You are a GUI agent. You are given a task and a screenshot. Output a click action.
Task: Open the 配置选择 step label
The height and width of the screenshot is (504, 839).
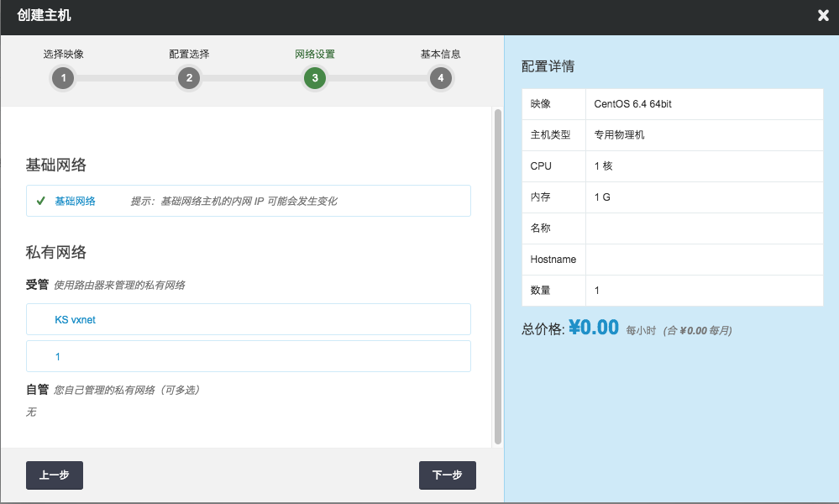pos(189,54)
